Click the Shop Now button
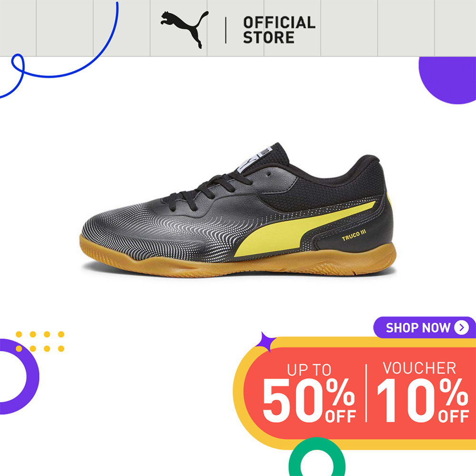The height and width of the screenshot is (476, 476). [x=425, y=327]
